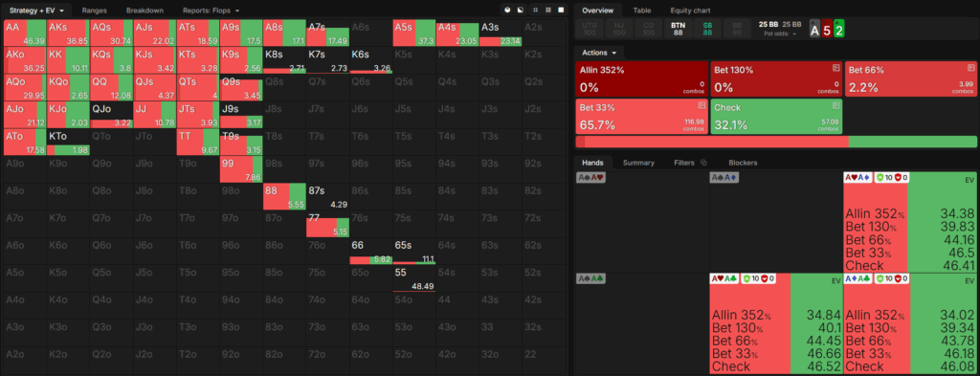This screenshot has width=980, height=376.
Task: Select the BTN 88 position
Action: tap(678, 28)
